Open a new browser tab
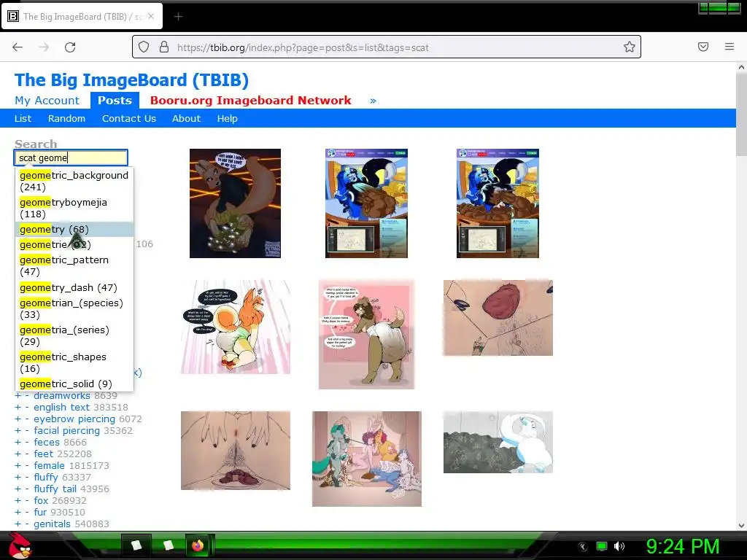Screen dimensions: 747x560 (178, 17)
